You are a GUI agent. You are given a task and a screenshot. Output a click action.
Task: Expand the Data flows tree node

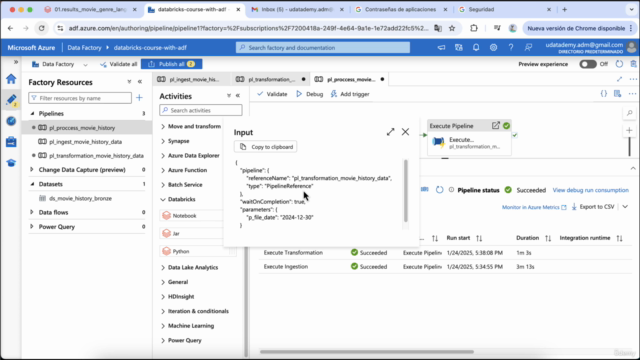tap(32, 212)
